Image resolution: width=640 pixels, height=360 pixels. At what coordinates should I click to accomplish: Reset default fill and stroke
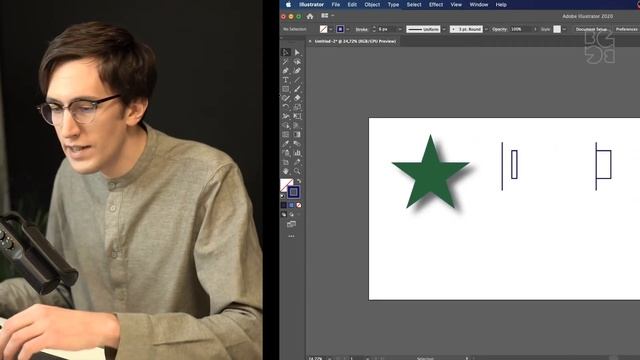click(283, 196)
